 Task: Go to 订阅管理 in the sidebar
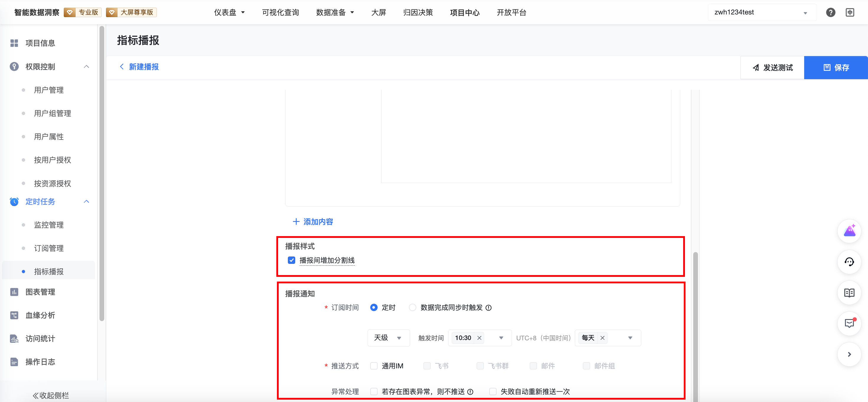49,248
